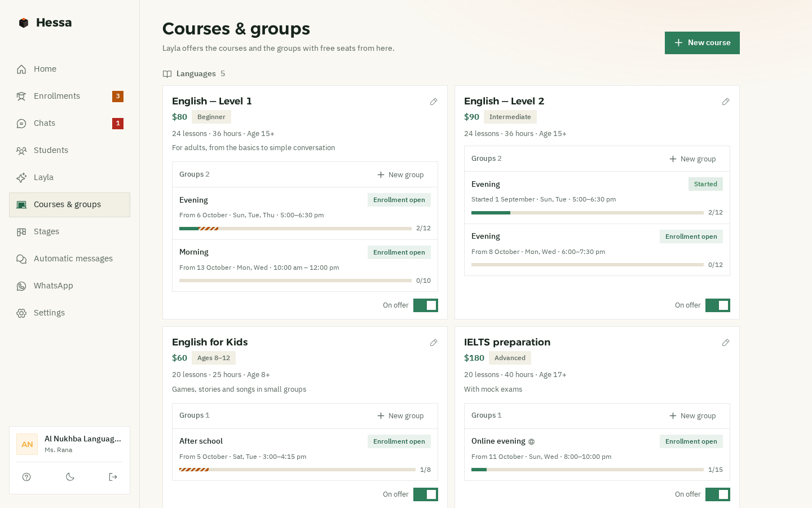This screenshot has height=508, width=812.
Task: Click the pencil icon for IELTS preparation
Action: 726,343
